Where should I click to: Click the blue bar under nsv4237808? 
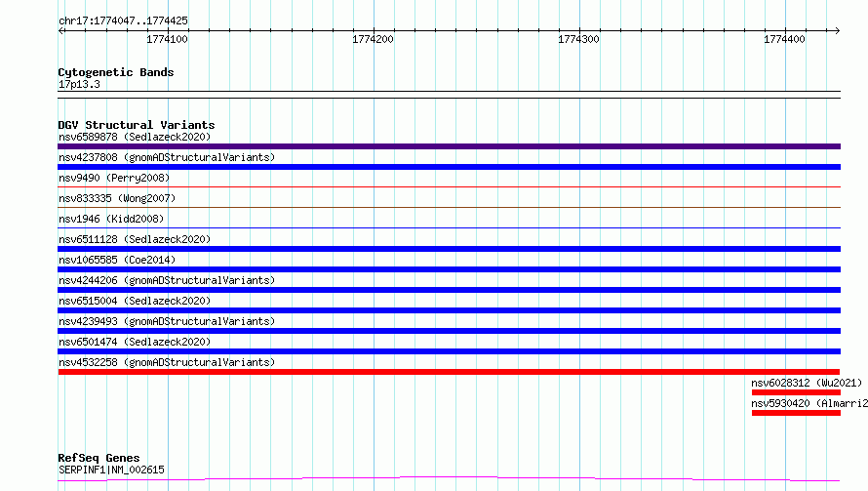click(x=449, y=167)
